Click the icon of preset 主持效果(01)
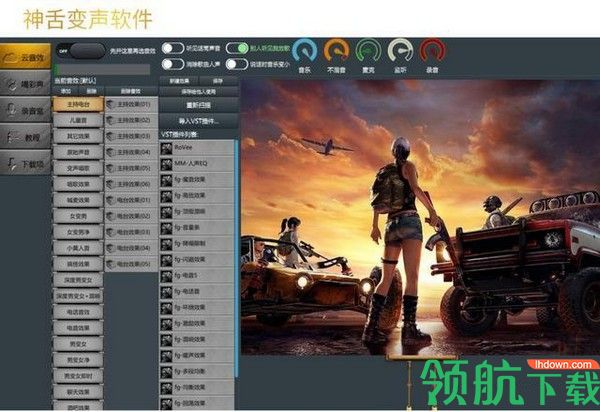This screenshot has height=412, width=600. (111, 104)
